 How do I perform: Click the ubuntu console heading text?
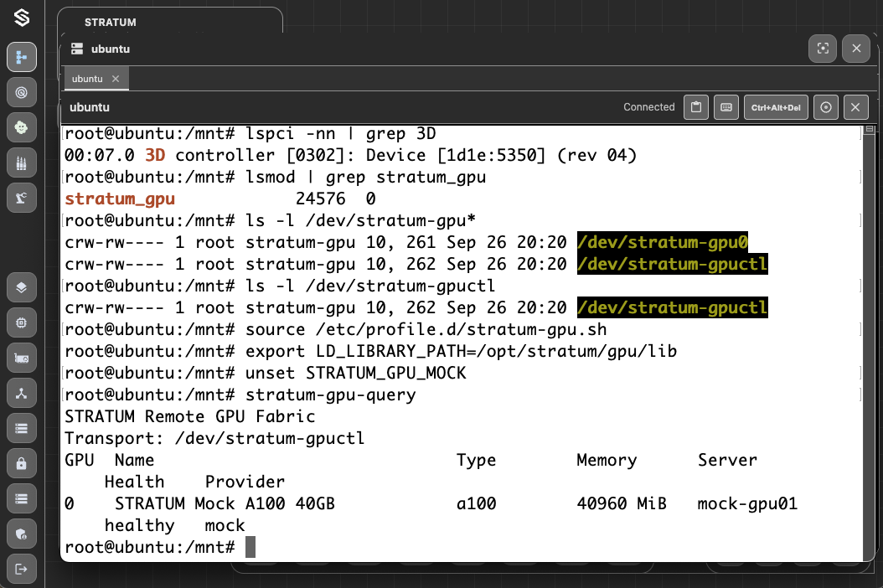point(90,107)
